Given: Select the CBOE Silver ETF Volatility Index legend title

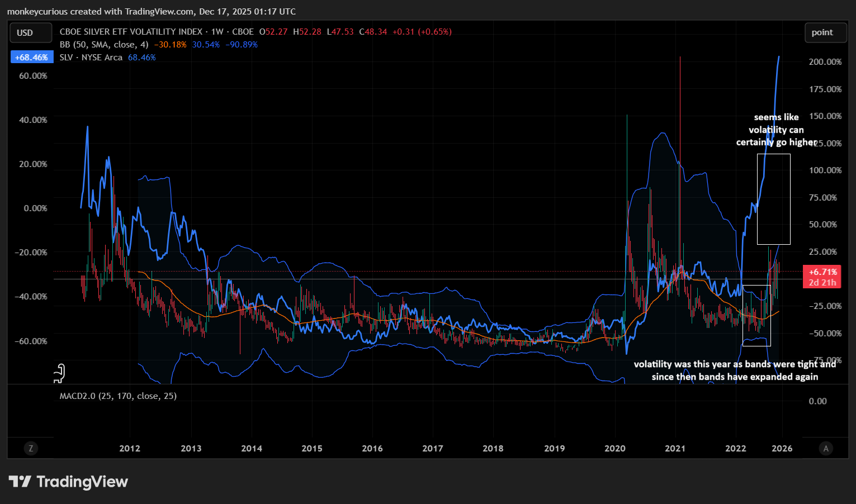Looking at the screenshot, I should pyautogui.click(x=157, y=32).
